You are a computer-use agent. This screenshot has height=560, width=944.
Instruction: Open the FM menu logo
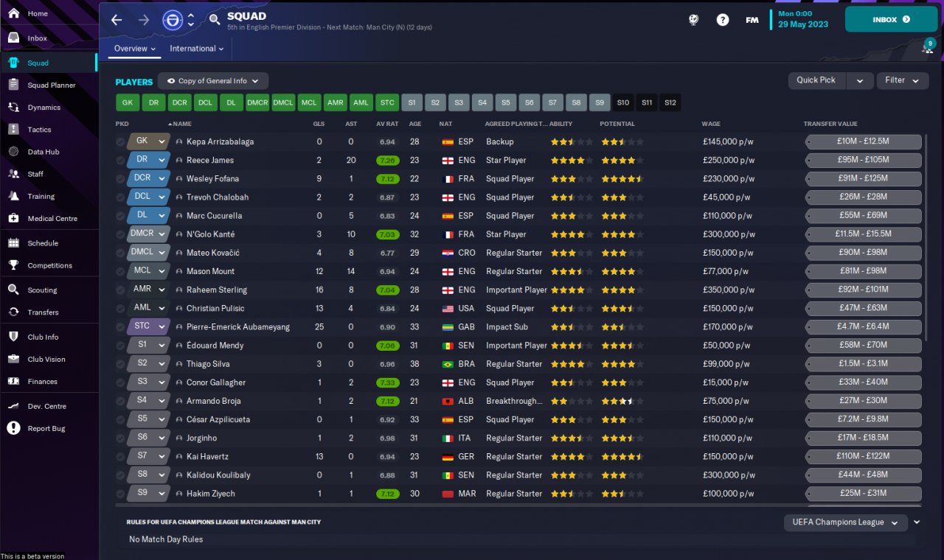pyautogui.click(x=752, y=20)
